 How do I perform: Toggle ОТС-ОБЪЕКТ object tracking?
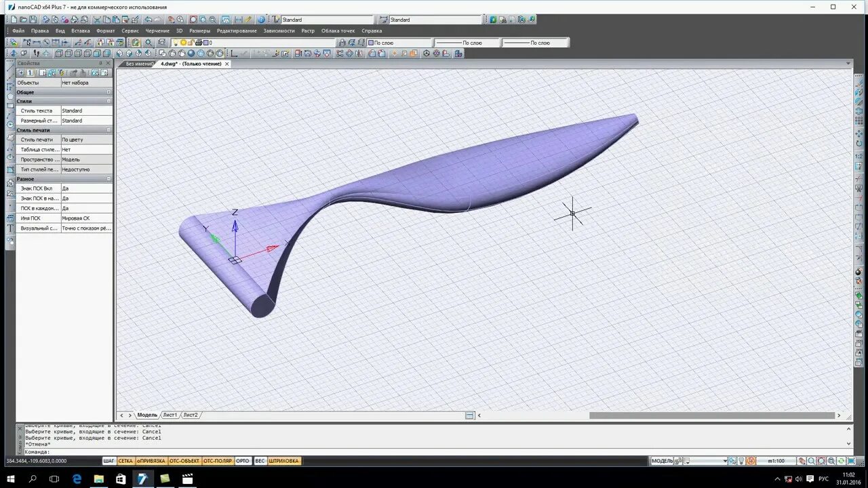pyautogui.click(x=184, y=461)
